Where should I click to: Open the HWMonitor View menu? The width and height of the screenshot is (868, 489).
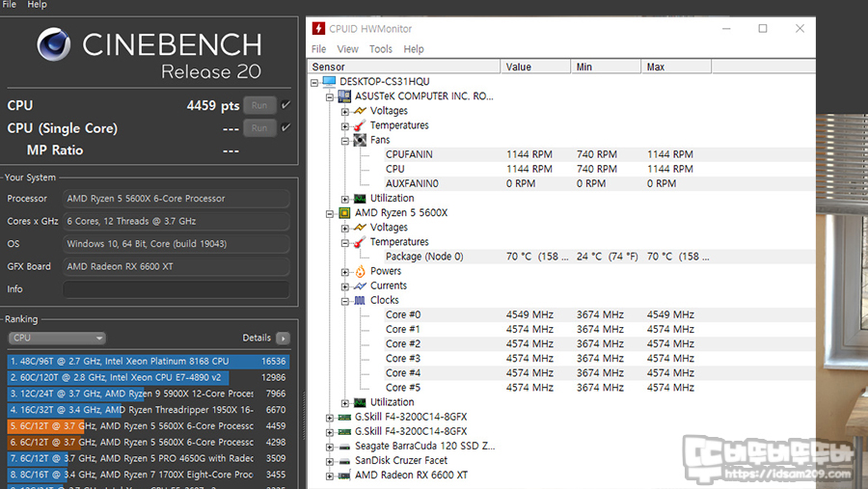tap(347, 49)
